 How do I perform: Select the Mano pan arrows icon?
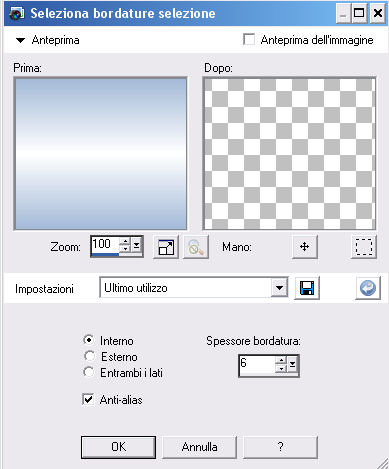coord(305,247)
